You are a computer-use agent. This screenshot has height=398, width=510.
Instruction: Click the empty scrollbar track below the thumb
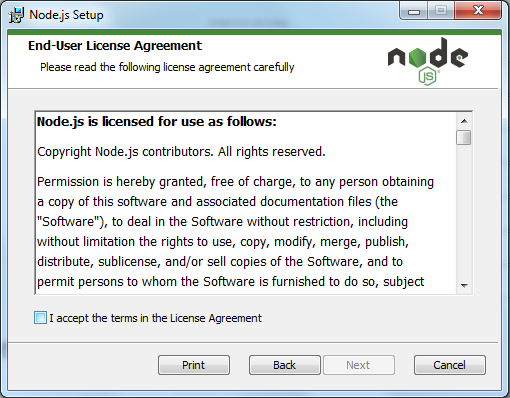click(x=464, y=211)
